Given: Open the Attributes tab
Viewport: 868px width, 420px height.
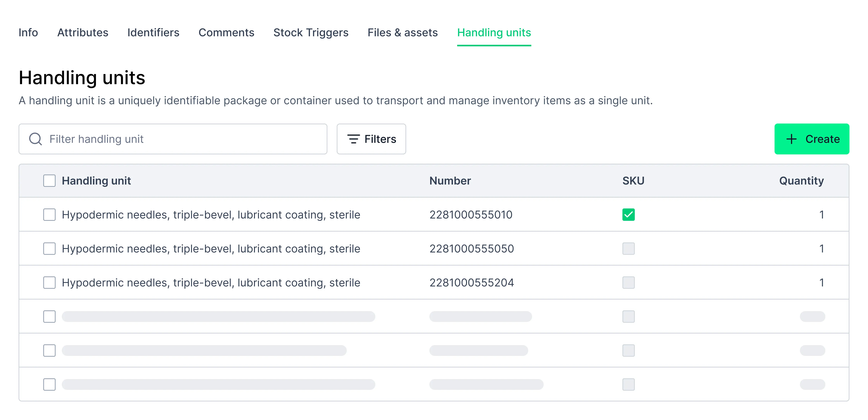Looking at the screenshot, I should coord(83,33).
